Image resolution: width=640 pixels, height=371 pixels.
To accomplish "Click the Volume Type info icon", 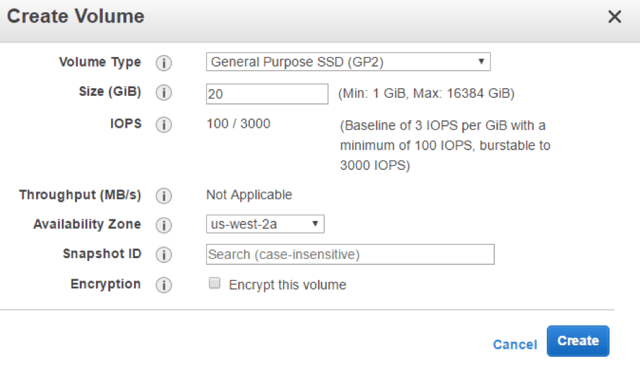I will pyautogui.click(x=164, y=63).
